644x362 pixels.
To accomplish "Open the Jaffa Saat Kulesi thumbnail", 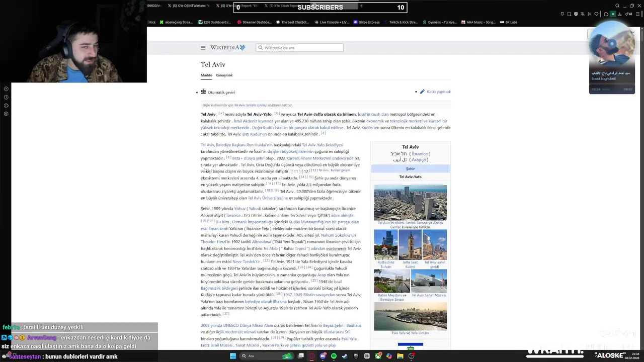I will coord(410,244).
